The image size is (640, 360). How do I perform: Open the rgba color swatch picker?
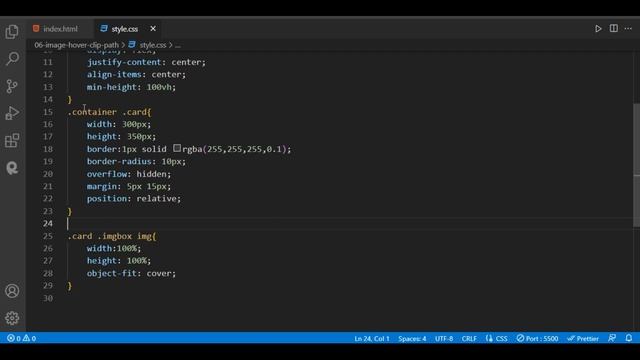click(177, 148)
